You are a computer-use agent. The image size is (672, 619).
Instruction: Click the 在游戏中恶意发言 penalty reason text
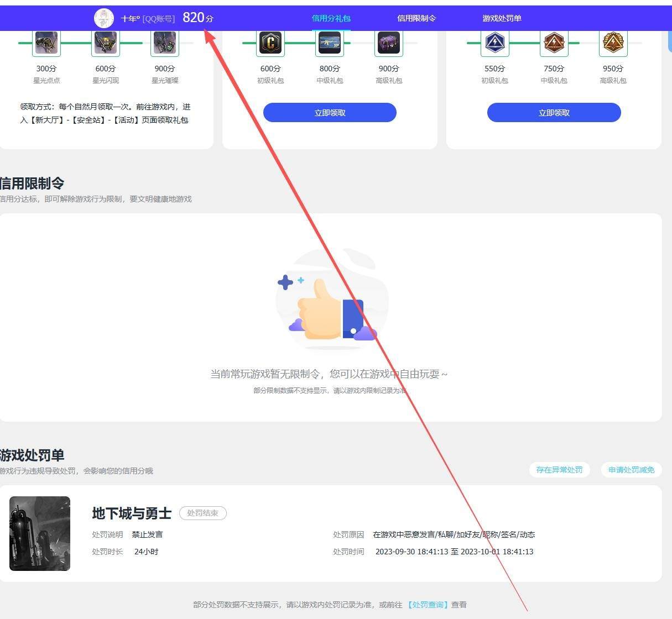(x=454, y=534)
